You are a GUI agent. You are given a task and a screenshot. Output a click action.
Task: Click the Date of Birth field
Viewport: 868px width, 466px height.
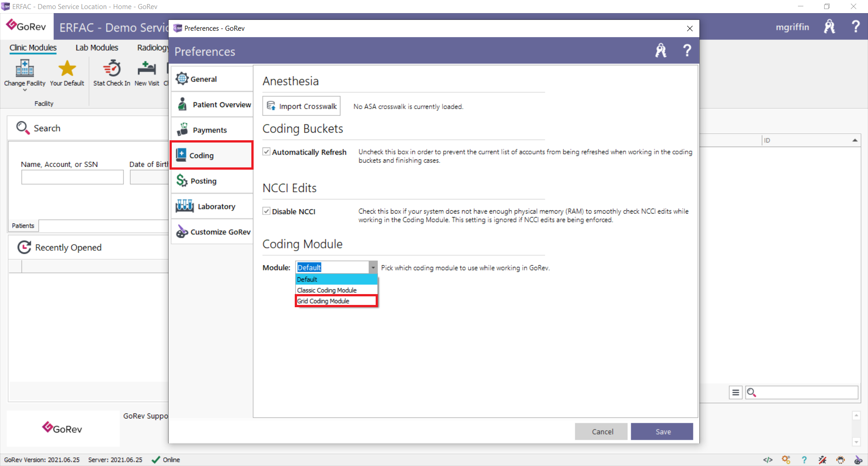pyautogui.click(x=149, y=177)
